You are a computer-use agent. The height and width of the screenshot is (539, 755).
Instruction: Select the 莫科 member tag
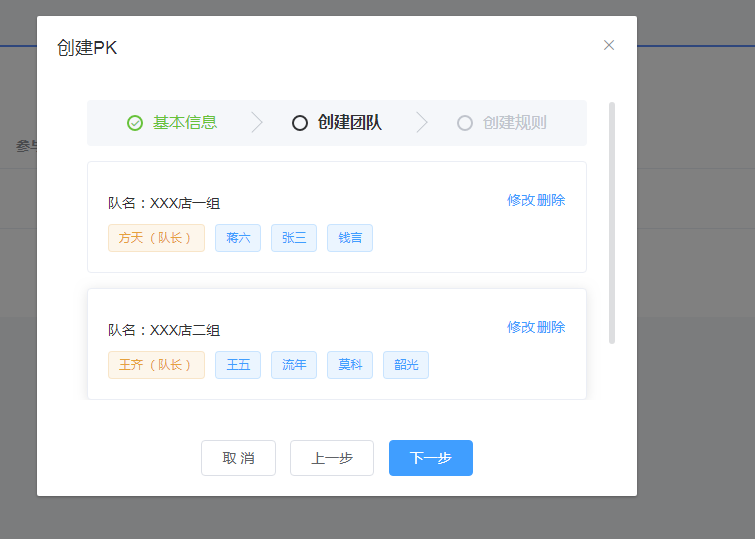(x=350, y=365)
